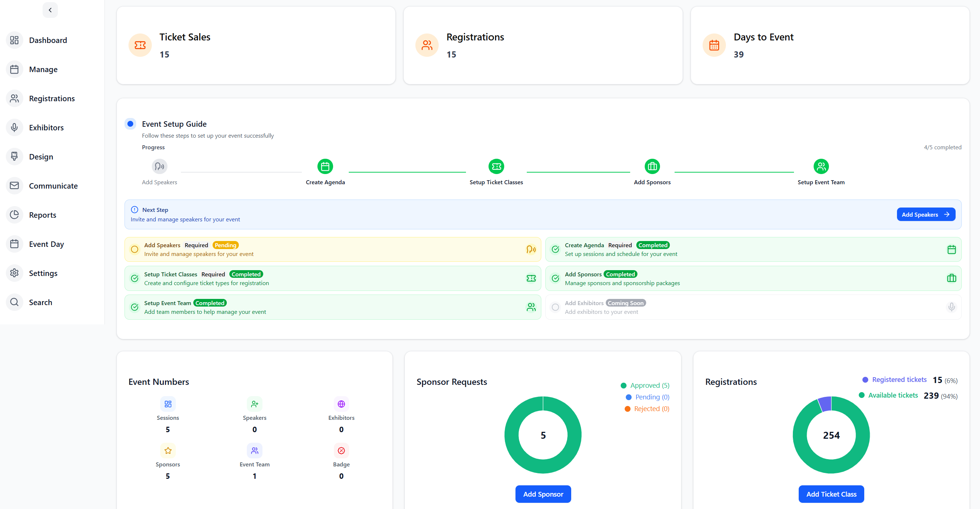Viewport: 980px width, 509px height.
Task: Click the Add Ticket Class button
Action: pyautogui.click(x=831, y=494)
